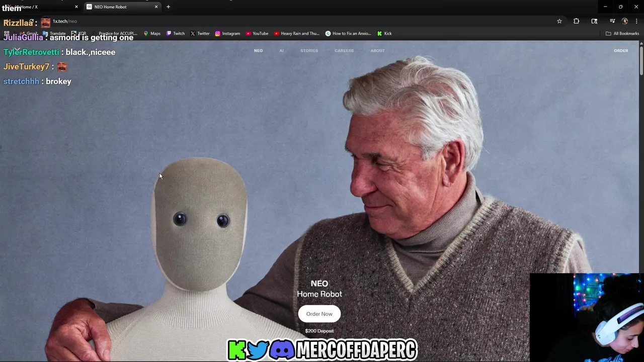The image size is (644, 362).
Task: Open the ABOUT navigation link
Action: 377,51
